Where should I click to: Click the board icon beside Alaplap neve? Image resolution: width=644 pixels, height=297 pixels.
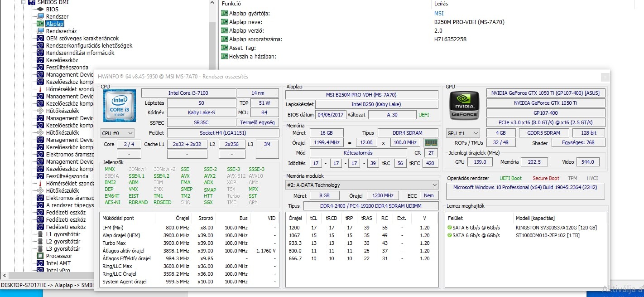pyautogui.click(x=224, y=22)
